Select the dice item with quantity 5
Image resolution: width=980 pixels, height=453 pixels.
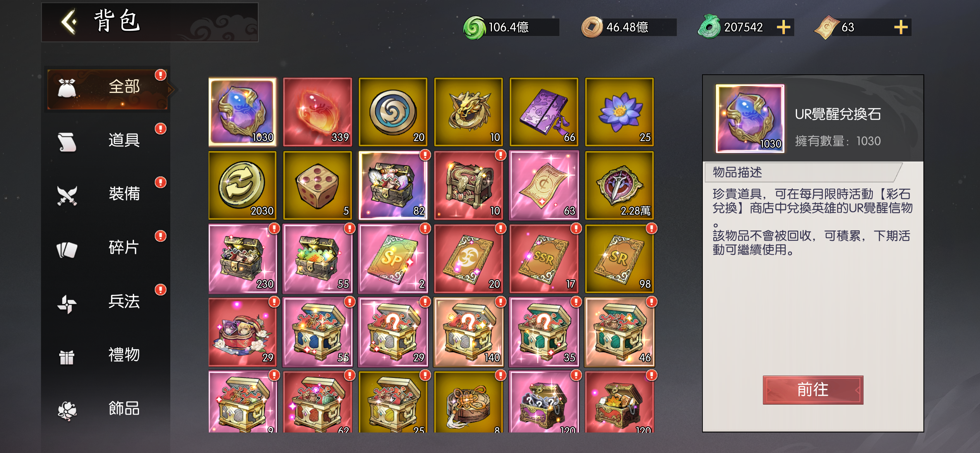coord(317,185)
